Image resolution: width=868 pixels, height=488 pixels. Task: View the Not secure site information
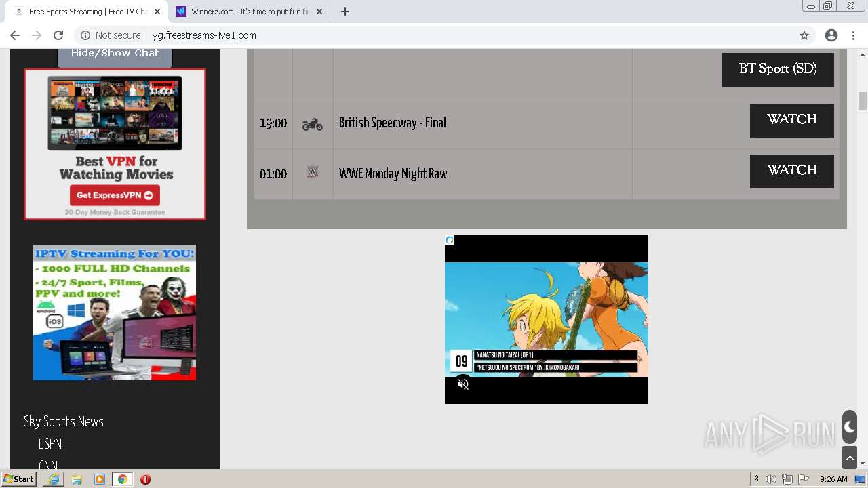pyautogui.click(x=111, y=35)
